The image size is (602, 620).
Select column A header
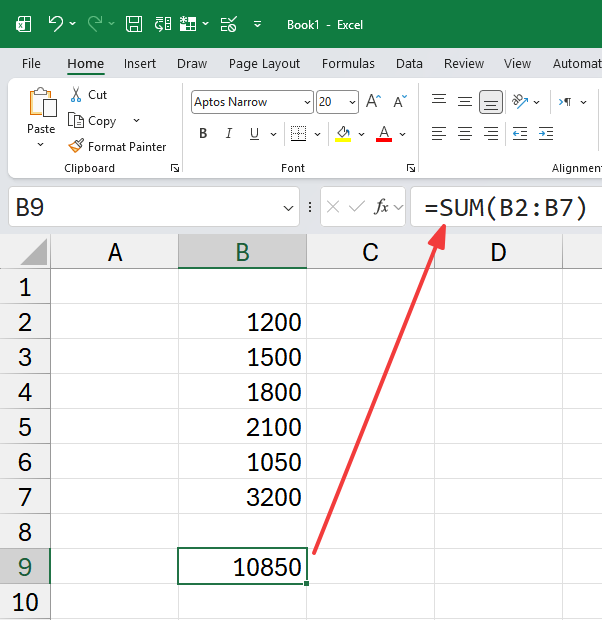(x=114, y=252)
